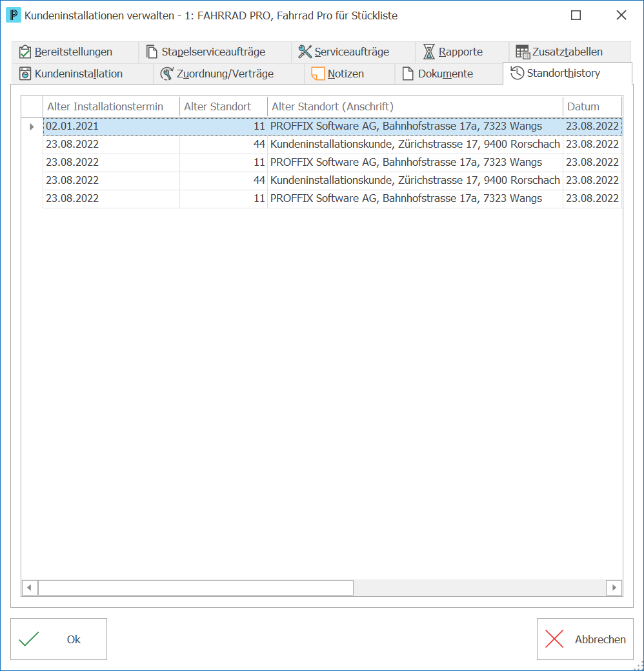Click the Alter Standort column header
Screen dimensions: 644x671
[x=223, y=106]
